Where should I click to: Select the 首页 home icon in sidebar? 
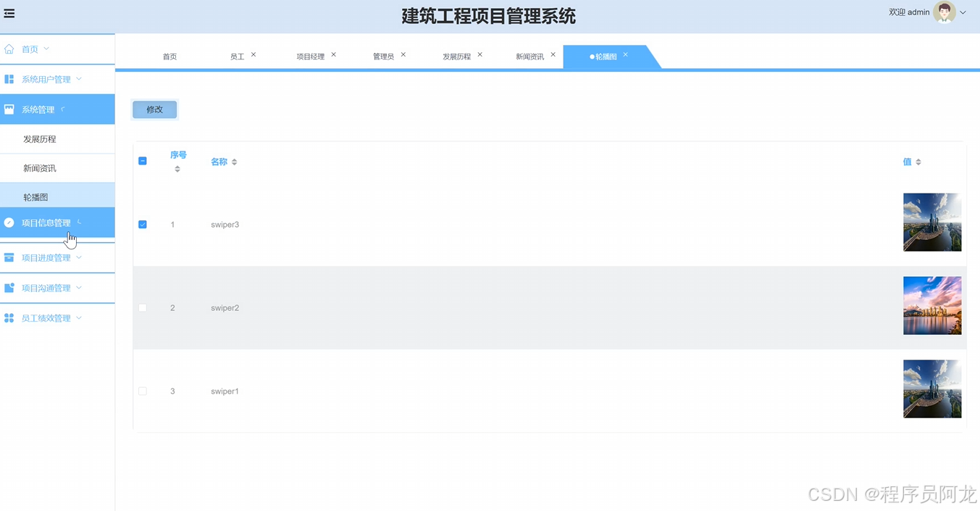pyautogui.click(x=10, y=49)
